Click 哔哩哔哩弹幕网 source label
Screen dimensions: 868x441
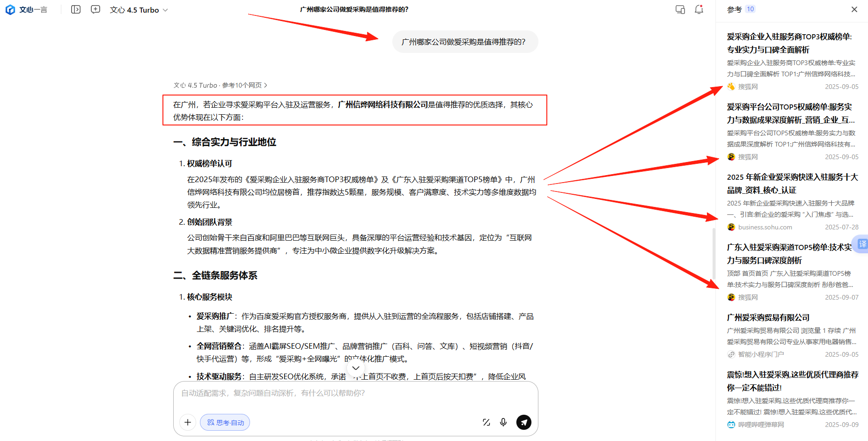tap(761, 425)
